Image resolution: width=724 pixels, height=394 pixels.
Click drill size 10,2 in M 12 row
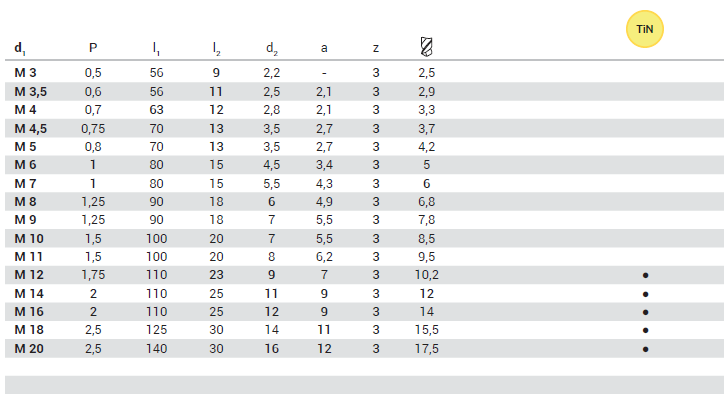pyautogui.click(x=427, y=275)
